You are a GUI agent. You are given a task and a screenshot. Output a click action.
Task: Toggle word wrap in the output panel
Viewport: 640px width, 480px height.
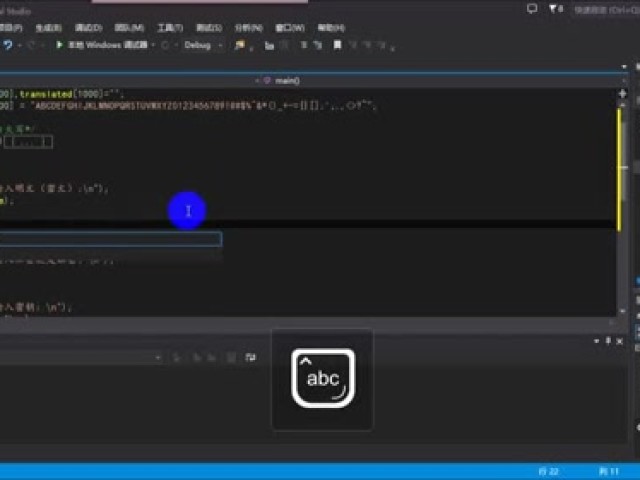click(x=251, y=358)
